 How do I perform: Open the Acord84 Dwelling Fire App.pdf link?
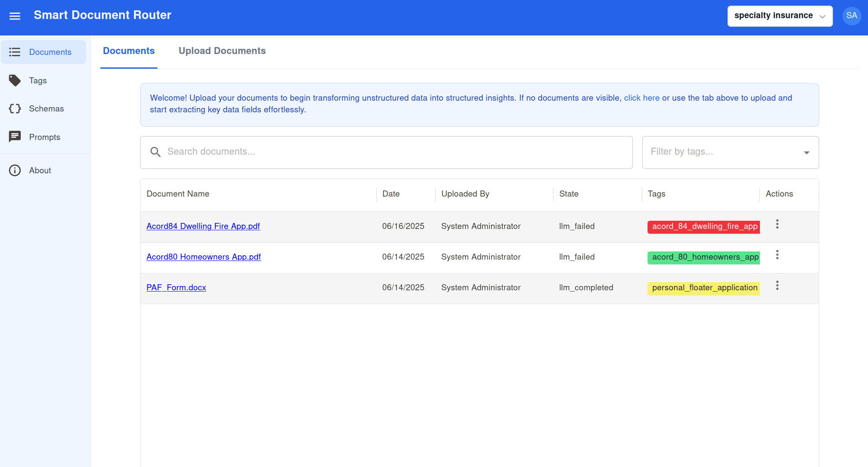click(x=203, y=226)
